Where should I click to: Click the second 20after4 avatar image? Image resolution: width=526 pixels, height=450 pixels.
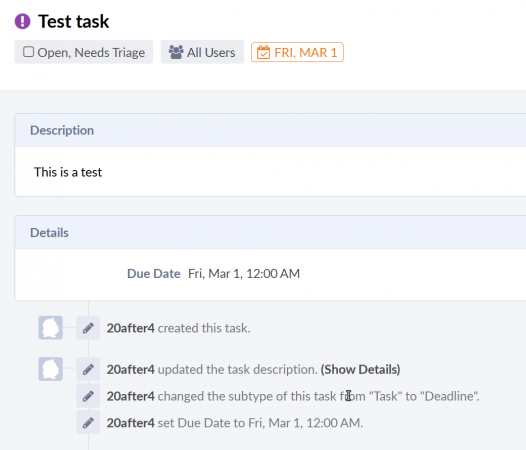coord(50,369)
